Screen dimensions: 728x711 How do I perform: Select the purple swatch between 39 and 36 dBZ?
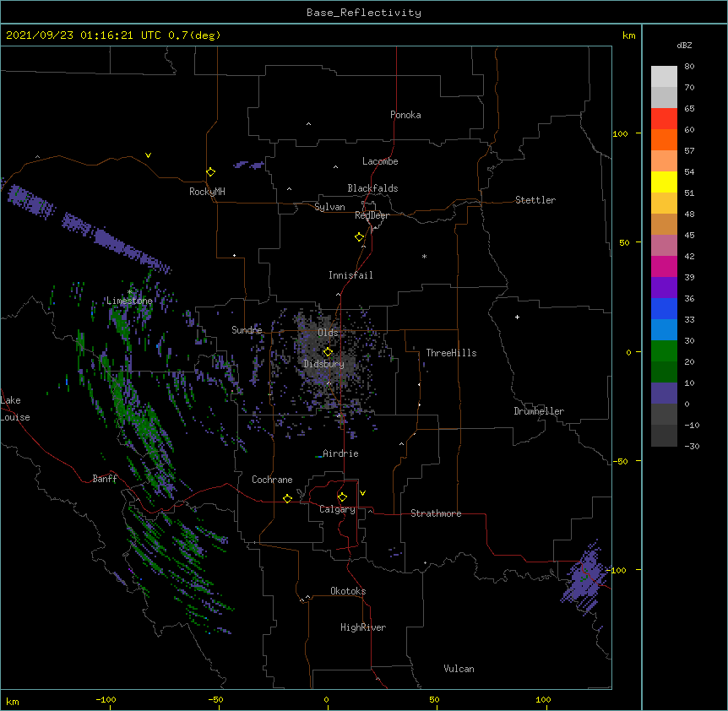(x=664, y=288)
